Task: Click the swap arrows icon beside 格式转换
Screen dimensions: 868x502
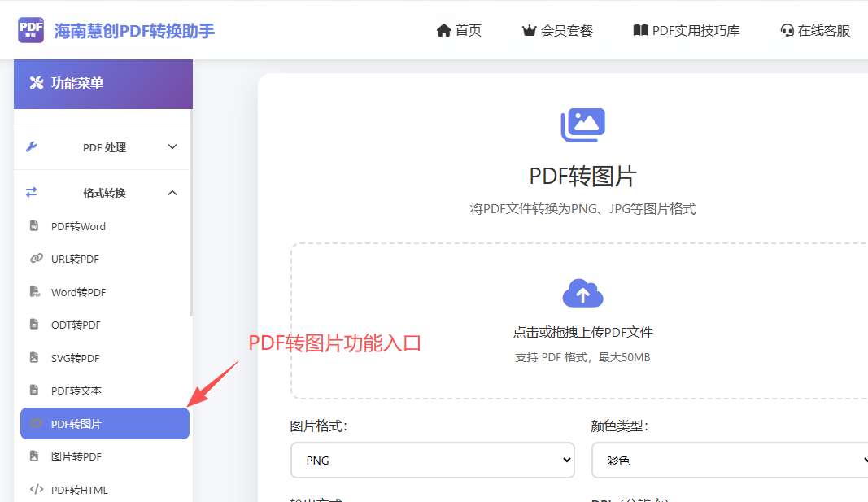Action: (32, 192)
